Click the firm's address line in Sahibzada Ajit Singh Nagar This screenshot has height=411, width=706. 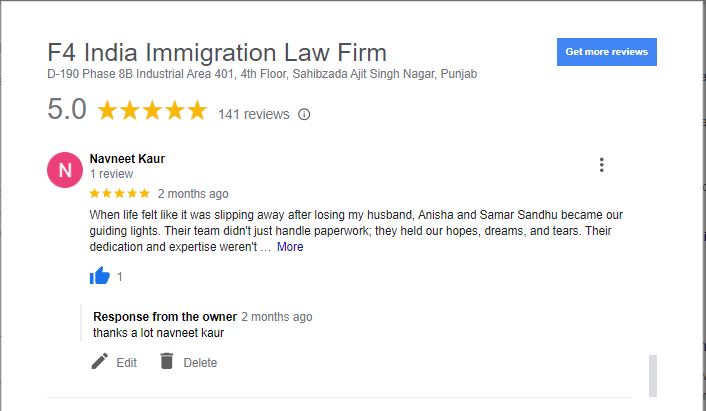coord(262,74)
